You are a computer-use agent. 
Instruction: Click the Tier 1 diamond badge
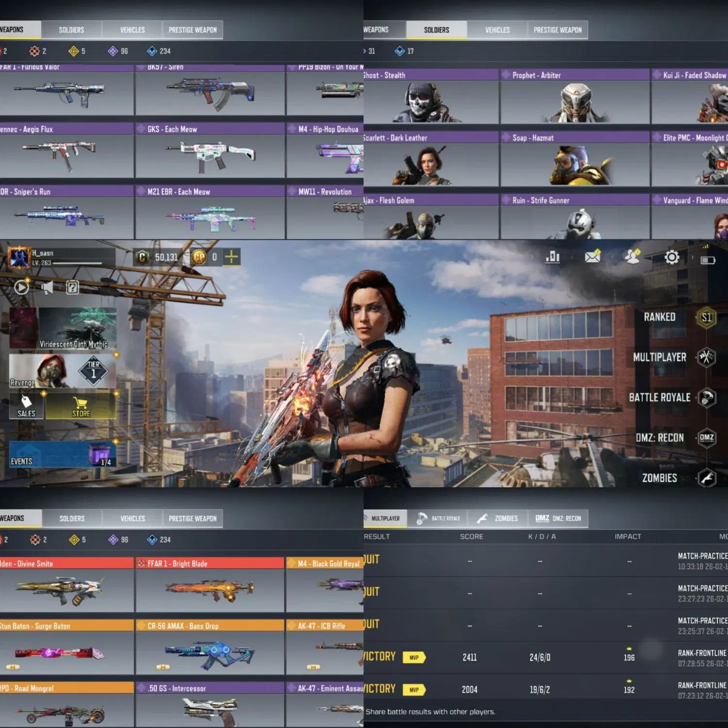[94, 370]
